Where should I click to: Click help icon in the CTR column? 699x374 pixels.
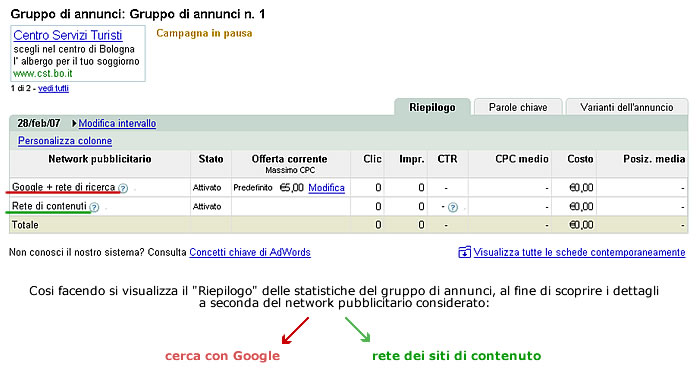click(452, 207)
